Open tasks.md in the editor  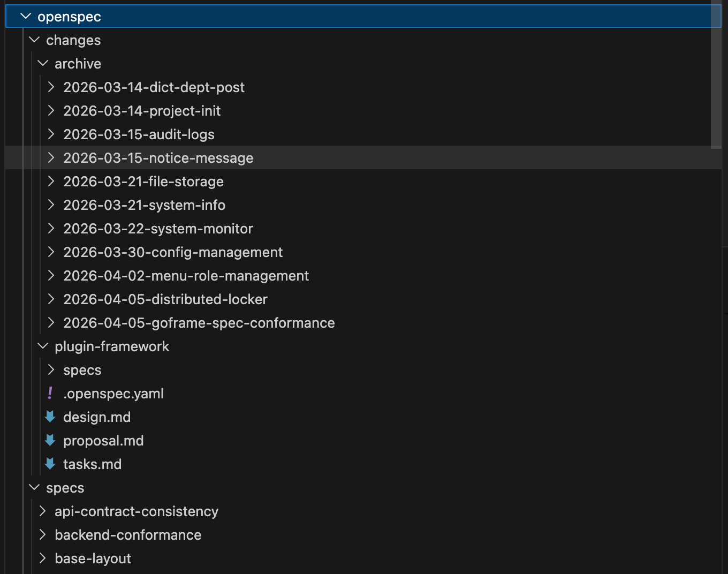pyautogui.click(x=92, y=464)
